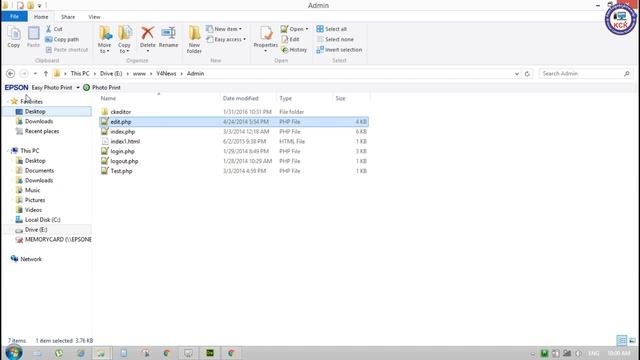Viewport: 640px width, 360px height.
Task: Click Invert selection
Action: [339, 49]
